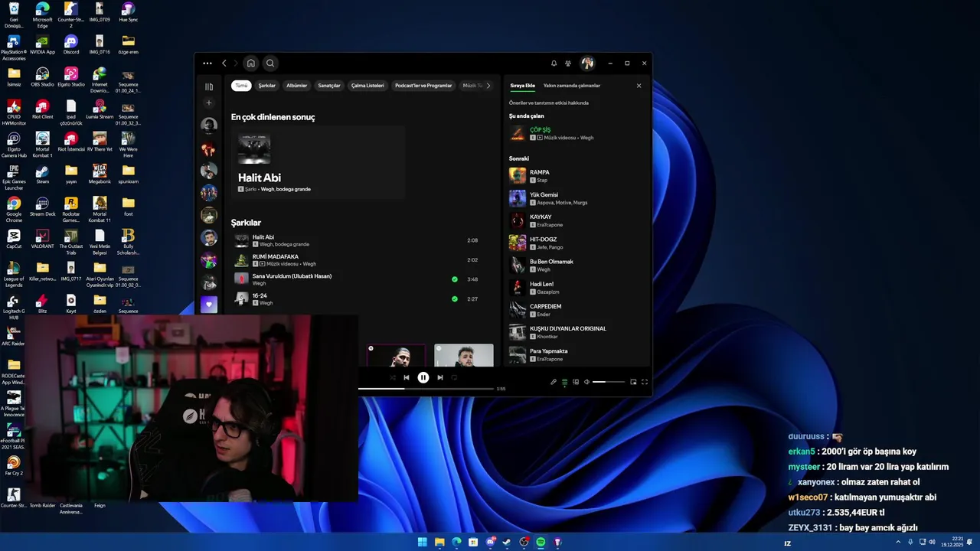Click the Spotify search magnifier icon
The height and width of the screenshot is (551, 980).
tap(269, 64)
